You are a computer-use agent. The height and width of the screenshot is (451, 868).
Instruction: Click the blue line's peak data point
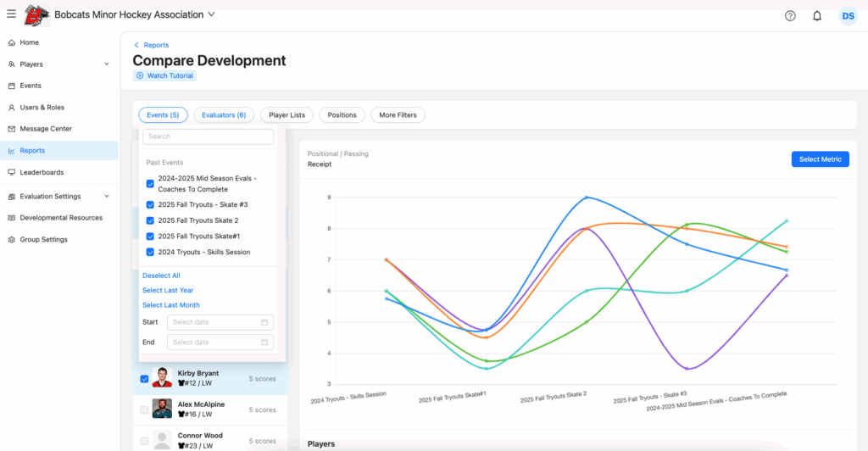click(x=587, y=198)
